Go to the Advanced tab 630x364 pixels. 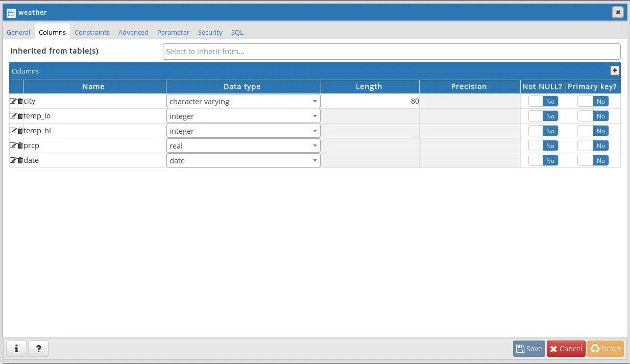click(133, 32)
